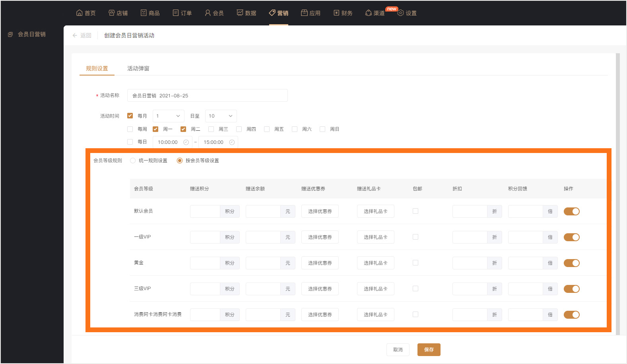This screenshot has height=364, width=627.
Task: Open the end day dropdown showing 10
Action: tap(221, 116)
